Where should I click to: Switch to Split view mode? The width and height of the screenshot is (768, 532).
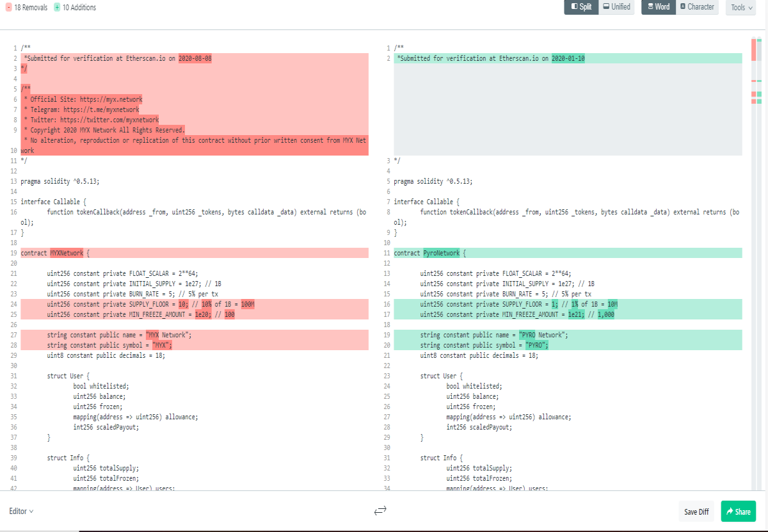pos(581,7)
